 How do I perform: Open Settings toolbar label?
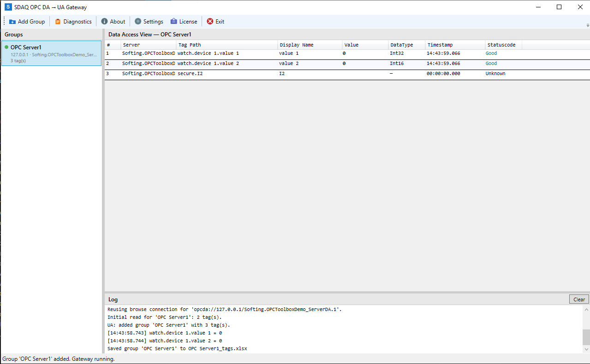coord(153,22)
